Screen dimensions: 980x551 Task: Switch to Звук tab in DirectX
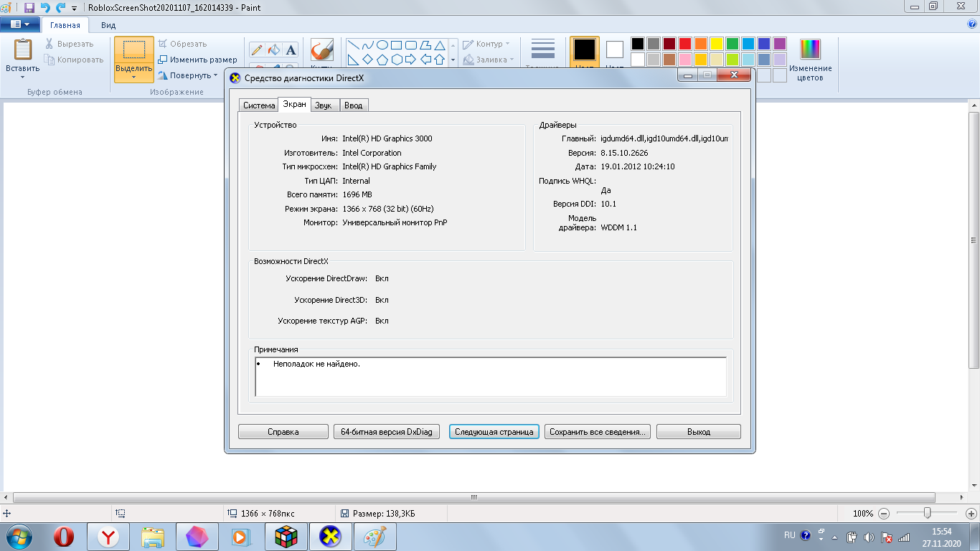pos(324,105)
